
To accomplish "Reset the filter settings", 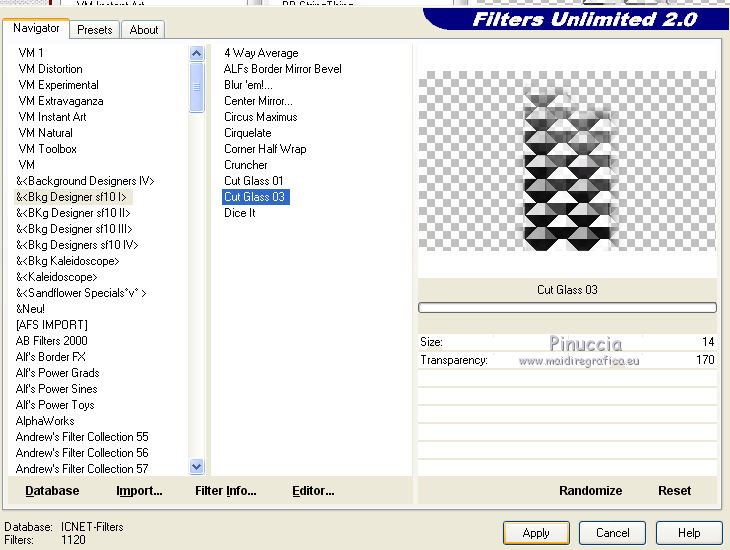I will [674, 491].
